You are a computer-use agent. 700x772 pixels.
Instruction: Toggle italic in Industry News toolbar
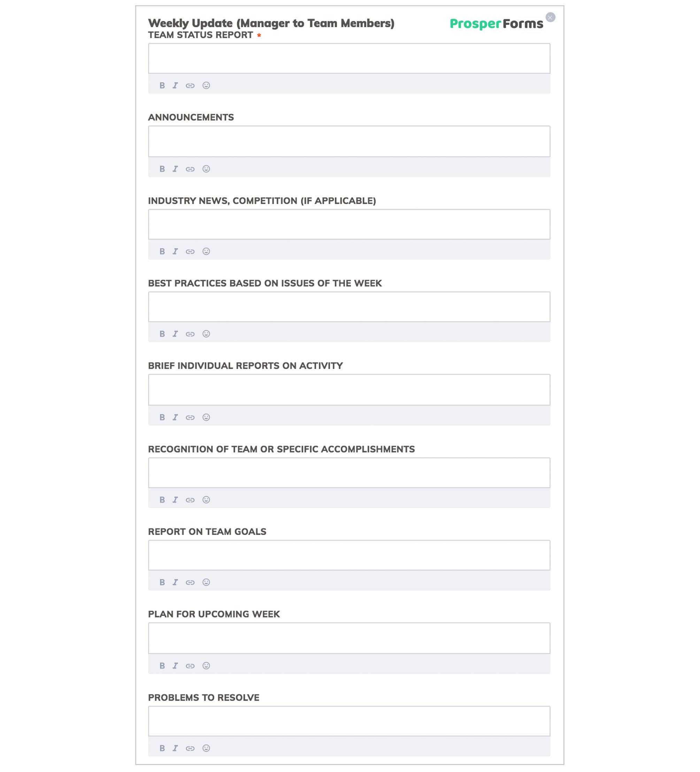[x=176, y=252]
